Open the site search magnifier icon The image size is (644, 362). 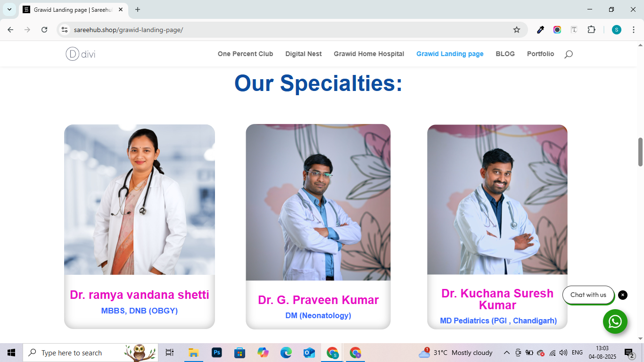pyautogui.click(x=569, y=54)
